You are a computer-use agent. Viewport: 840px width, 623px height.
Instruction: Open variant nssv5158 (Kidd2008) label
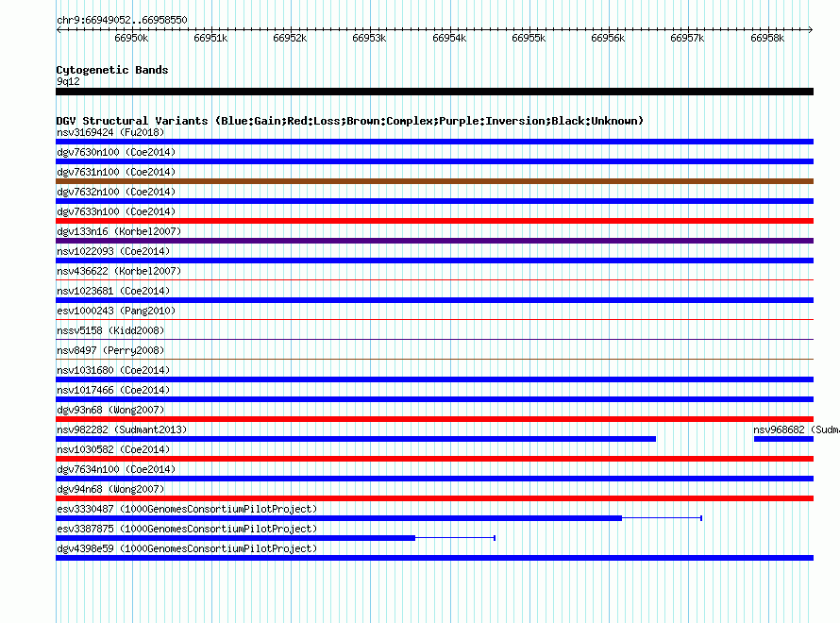click(x=110, y=330)
